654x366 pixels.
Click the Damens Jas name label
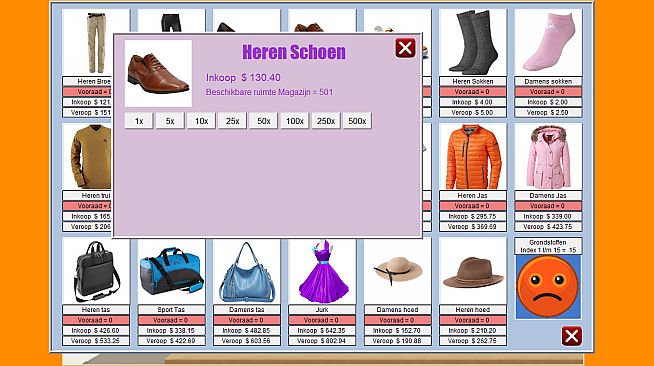[x=548, y=196]
